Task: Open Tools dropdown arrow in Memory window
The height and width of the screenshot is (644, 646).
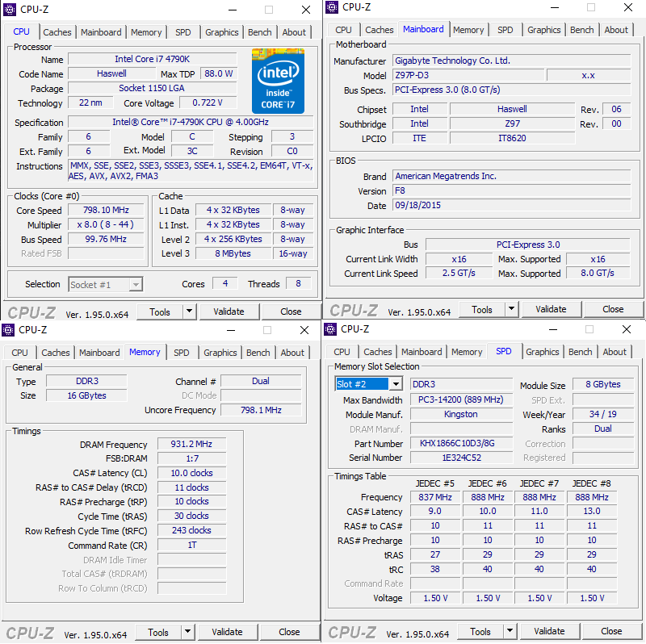Action: (187, 632)
